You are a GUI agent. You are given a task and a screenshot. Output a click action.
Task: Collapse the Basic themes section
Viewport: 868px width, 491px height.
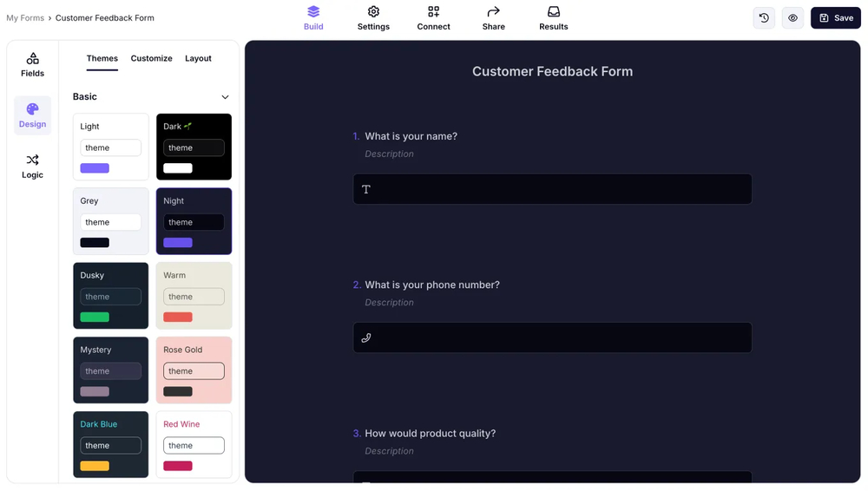click(x=225, y=97)
